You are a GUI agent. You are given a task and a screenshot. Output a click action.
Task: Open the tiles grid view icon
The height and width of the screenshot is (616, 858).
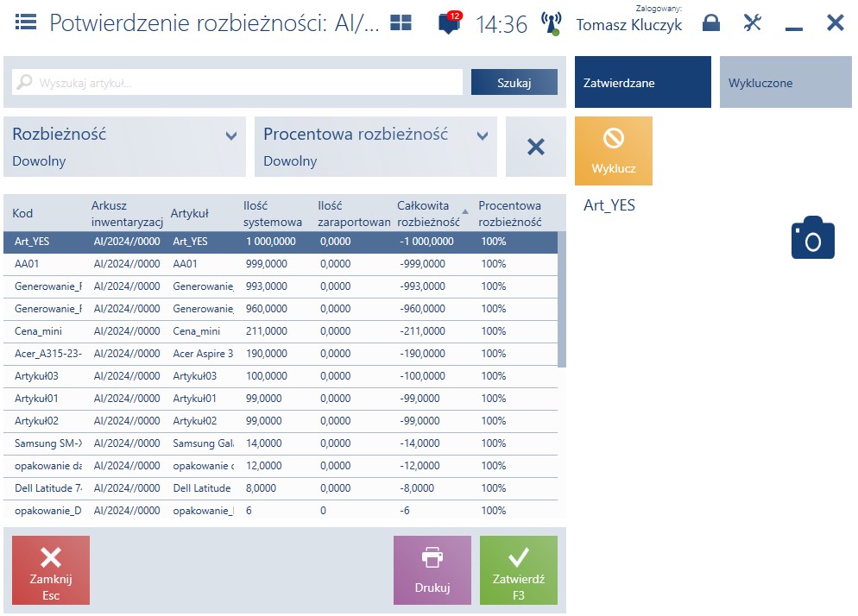tap(401, 22)
